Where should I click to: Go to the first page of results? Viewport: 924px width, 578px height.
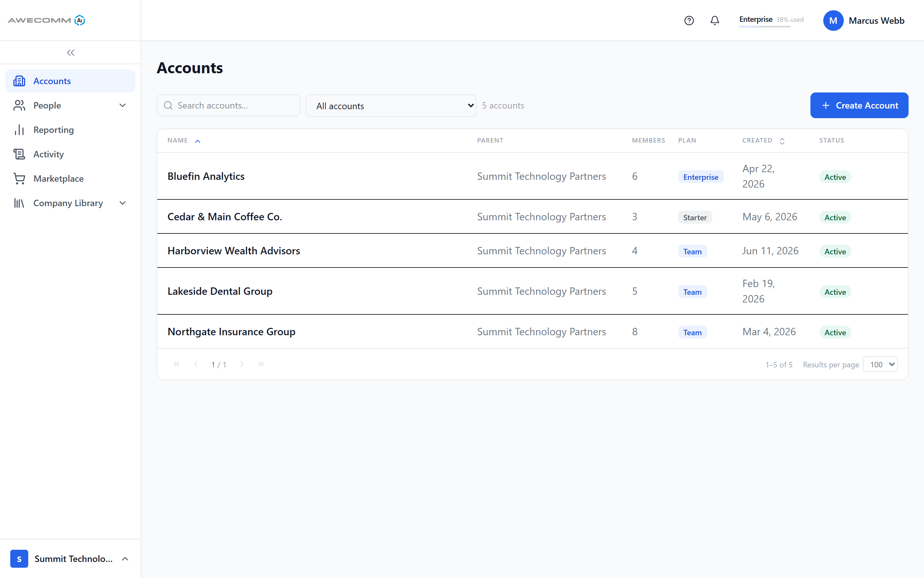[x=176, y=364]
